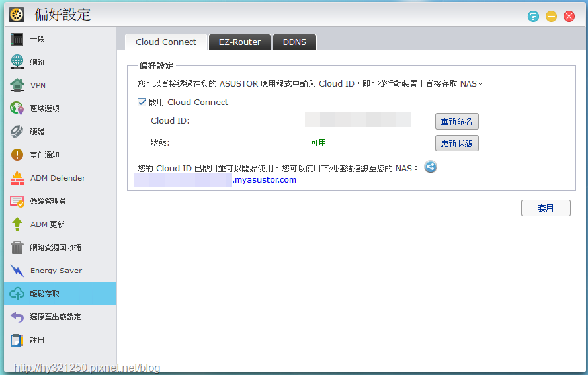Click the 硬體 sidebar label
Image resolution: width=588 pixels, height=375 pixels.
pos(37,132)
